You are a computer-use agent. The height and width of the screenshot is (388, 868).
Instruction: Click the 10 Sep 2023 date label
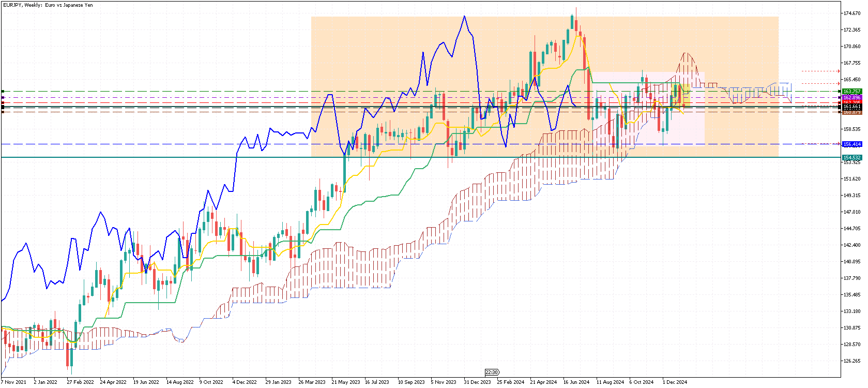click(x=411, y=382)
